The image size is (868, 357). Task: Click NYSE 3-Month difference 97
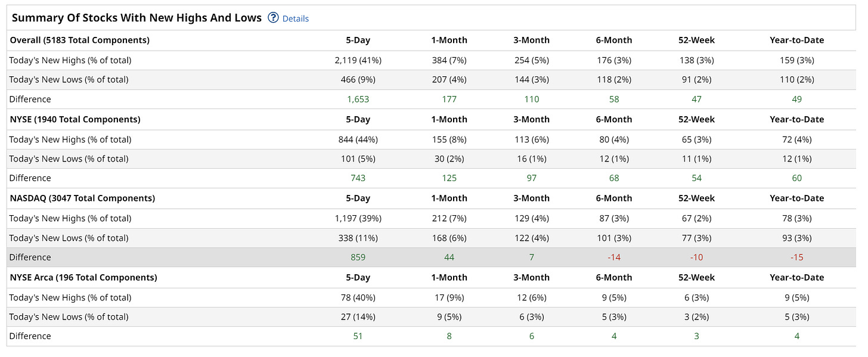pos(532,178)
